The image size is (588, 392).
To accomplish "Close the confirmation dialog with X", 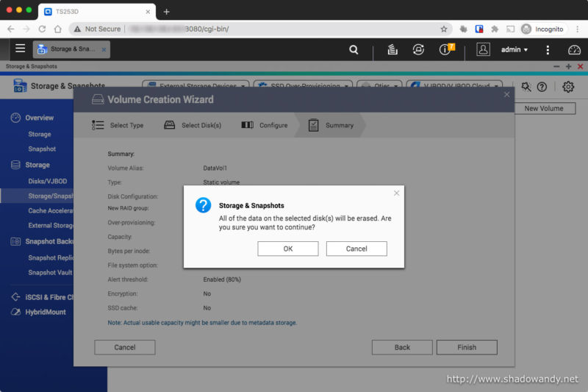I will pyautogui.click(x=397, y=193).
